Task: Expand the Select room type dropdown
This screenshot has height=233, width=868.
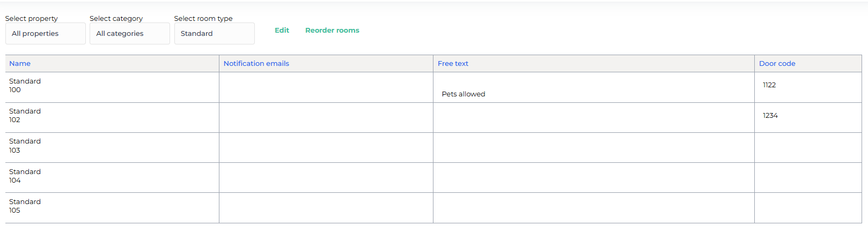Action: (x=214, y=33)
